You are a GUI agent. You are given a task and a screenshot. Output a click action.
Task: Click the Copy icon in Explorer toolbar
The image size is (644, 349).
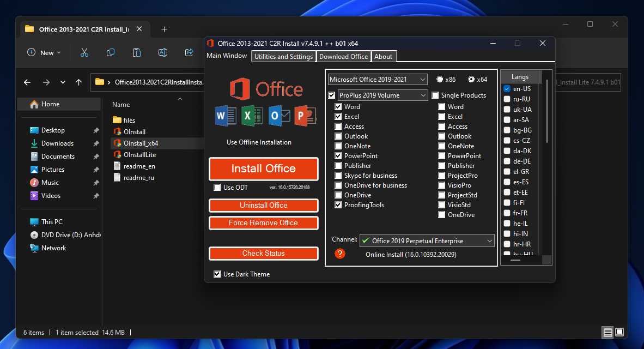tap(111, 52)
